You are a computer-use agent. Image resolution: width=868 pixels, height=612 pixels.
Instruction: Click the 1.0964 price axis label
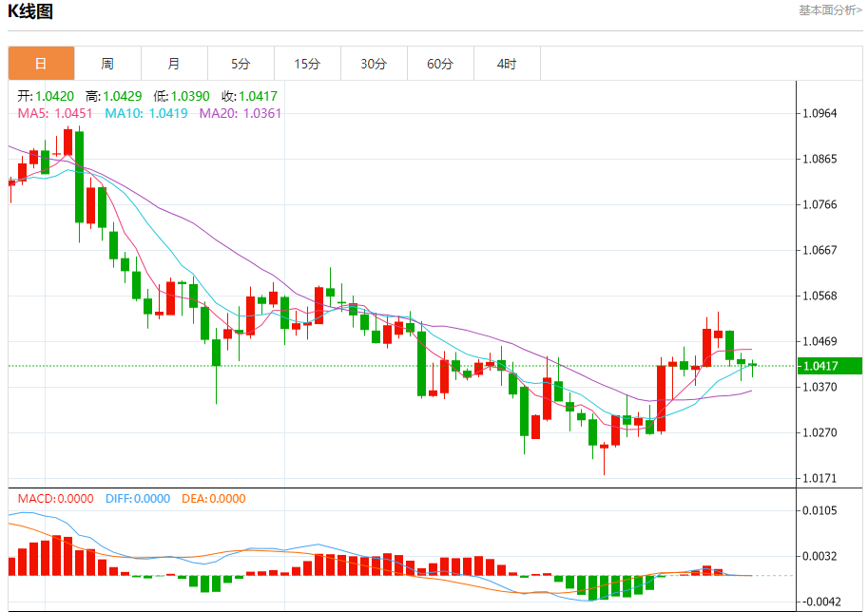tap(820, 114)
